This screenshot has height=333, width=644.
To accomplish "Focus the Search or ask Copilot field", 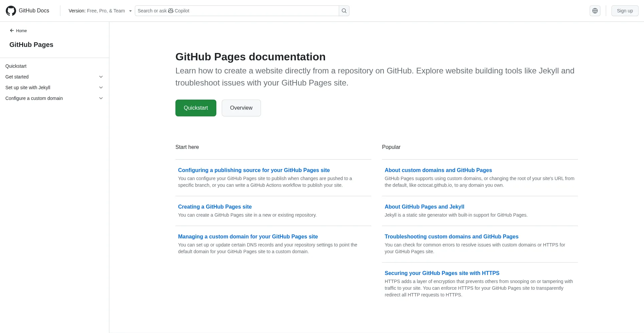I will [x=236, y=11].
